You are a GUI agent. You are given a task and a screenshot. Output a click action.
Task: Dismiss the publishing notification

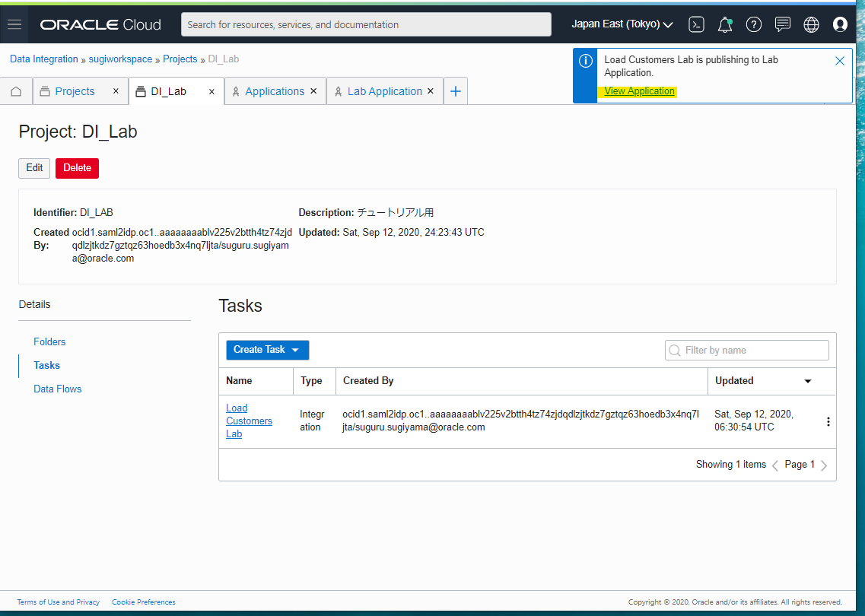click(x=840, y=61)
